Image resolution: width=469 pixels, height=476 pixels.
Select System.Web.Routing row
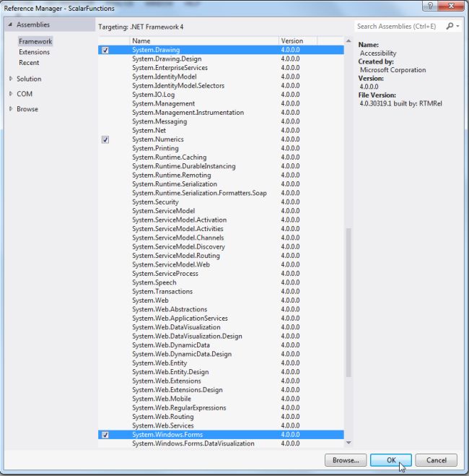tap(221, 417)
